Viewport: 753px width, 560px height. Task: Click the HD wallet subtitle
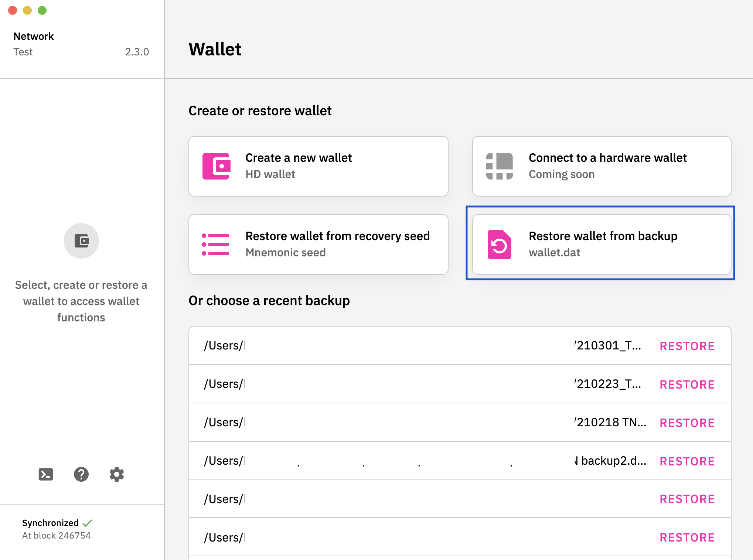tap(270, 174)
